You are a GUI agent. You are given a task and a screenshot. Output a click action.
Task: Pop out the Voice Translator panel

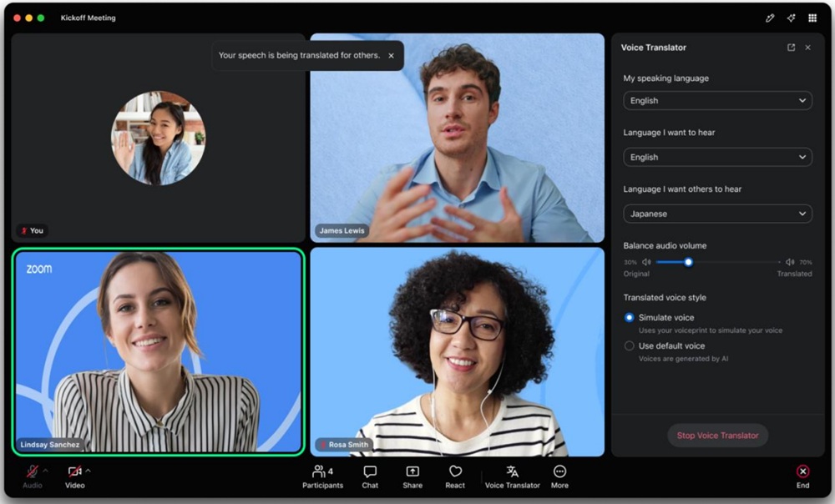click(x=792, y=48)
